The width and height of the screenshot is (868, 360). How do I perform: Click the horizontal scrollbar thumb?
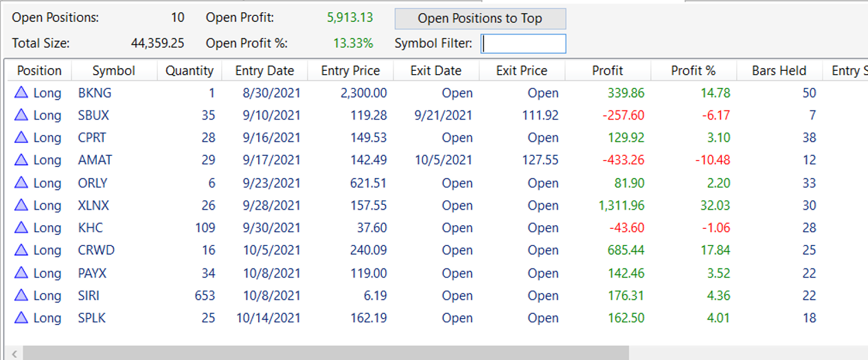326,353
